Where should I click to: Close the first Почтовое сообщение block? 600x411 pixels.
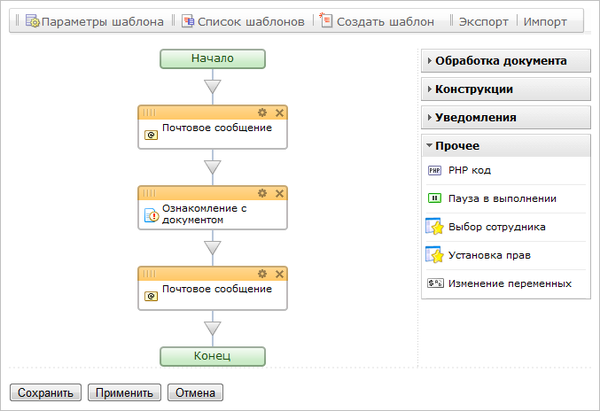(279, 112)
